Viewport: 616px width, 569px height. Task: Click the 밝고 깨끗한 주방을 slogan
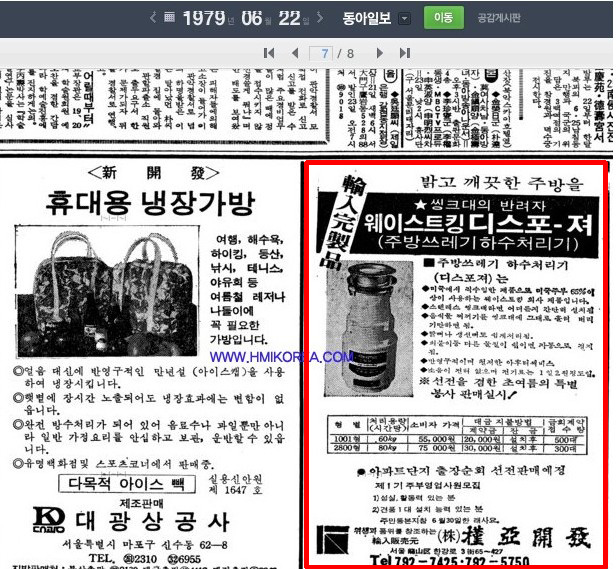tap(502, 183)
